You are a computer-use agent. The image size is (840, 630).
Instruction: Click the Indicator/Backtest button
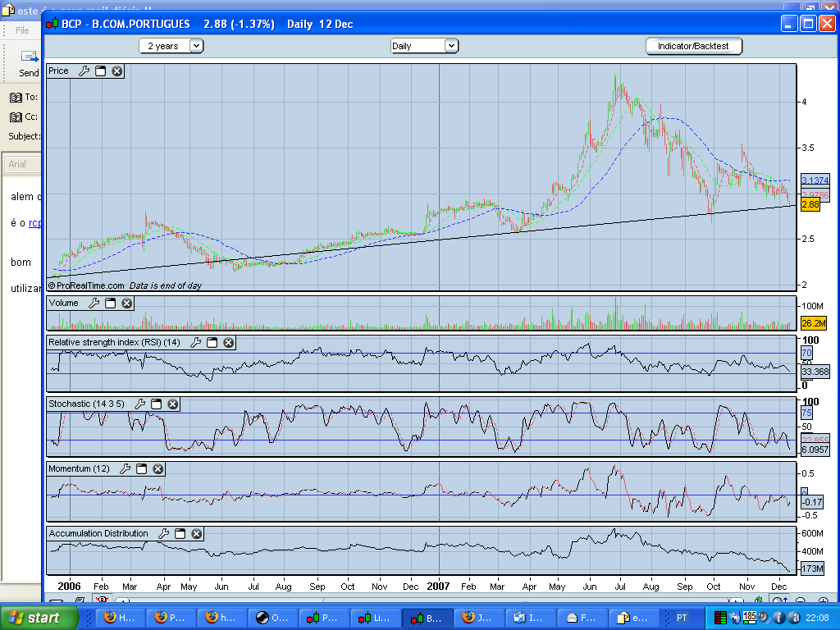[x=694, y=46]
